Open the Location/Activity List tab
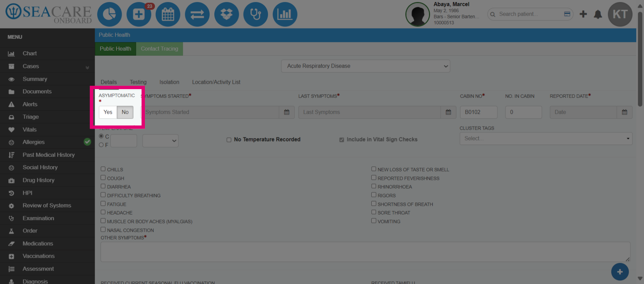The height and width of the screenshot is (284, 644). click(216, 82)
